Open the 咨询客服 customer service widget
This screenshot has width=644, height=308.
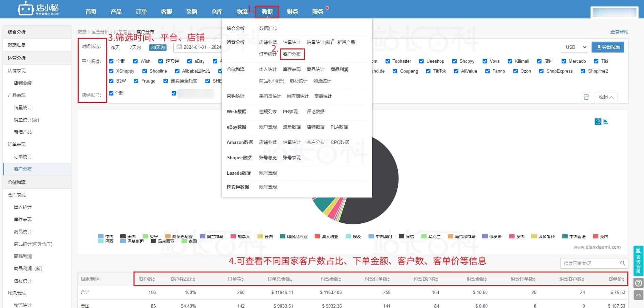click(638, 261)
